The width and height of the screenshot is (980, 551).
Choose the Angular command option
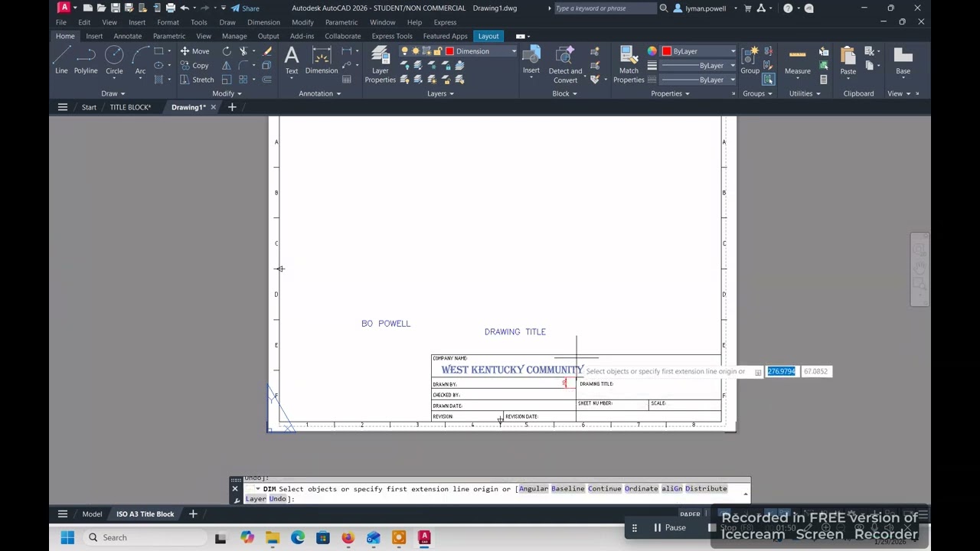(534, 488)
